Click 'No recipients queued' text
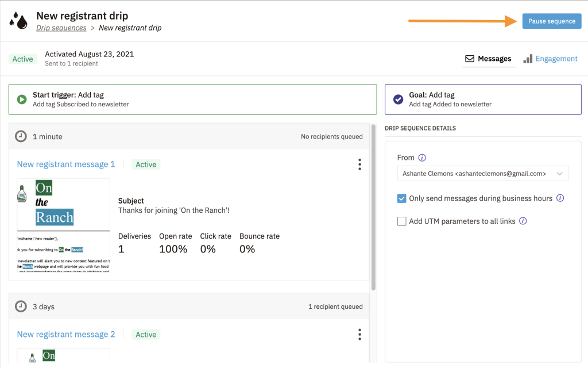The height and width of the screenshot is (368, 588). 331,137
